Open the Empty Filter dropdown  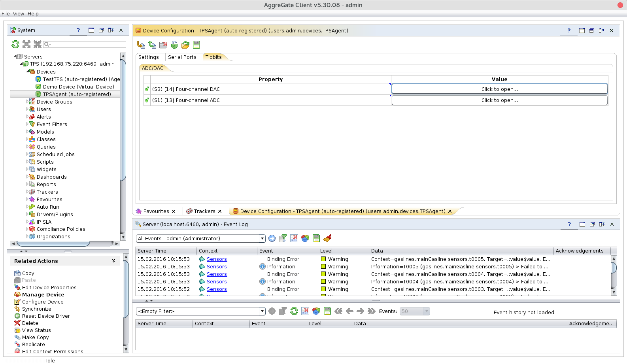point(262,311)
